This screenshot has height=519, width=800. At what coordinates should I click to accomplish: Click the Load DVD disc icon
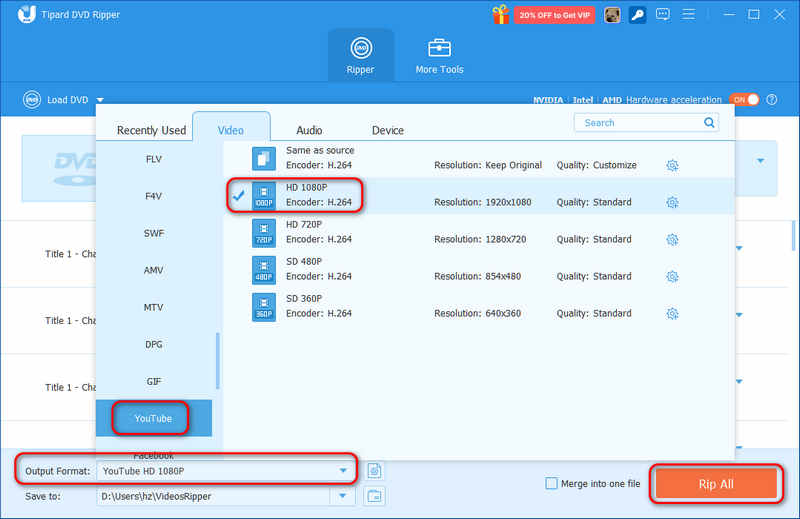coord(32,100)
